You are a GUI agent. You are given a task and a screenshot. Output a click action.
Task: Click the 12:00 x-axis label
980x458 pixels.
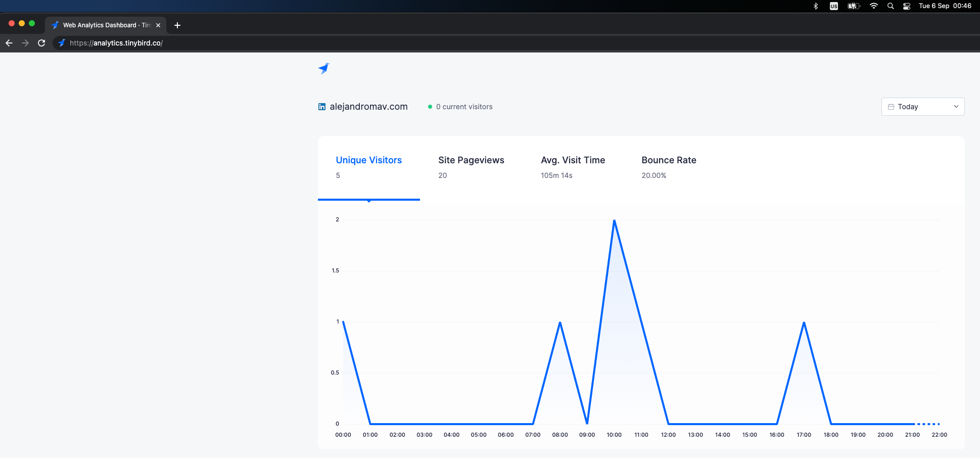668,435
